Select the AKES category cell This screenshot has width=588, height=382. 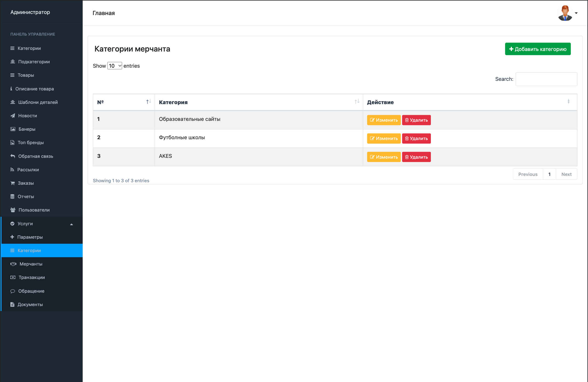pos(259,157)
